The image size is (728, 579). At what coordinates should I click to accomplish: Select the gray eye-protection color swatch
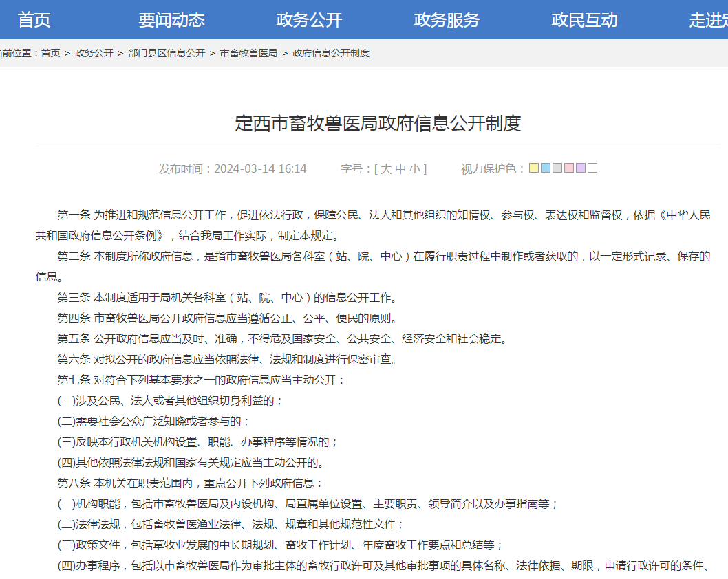(x=557, y=168)
